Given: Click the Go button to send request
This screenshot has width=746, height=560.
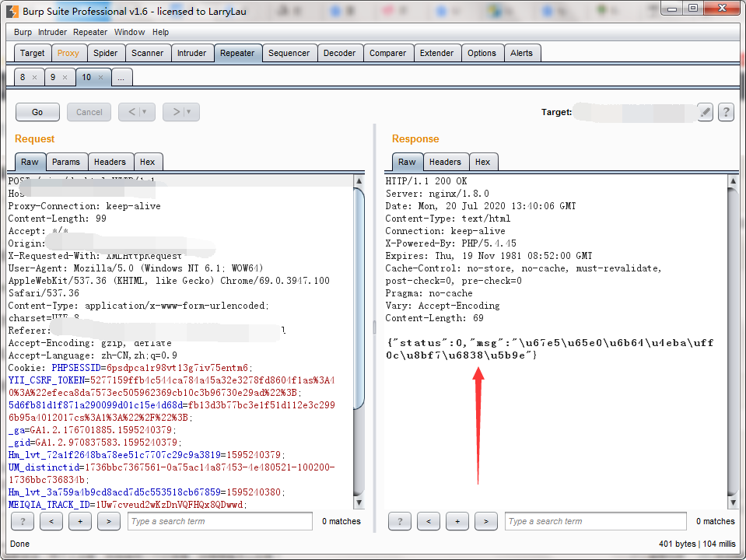Looking at the screenshot, I should [37, 112].
